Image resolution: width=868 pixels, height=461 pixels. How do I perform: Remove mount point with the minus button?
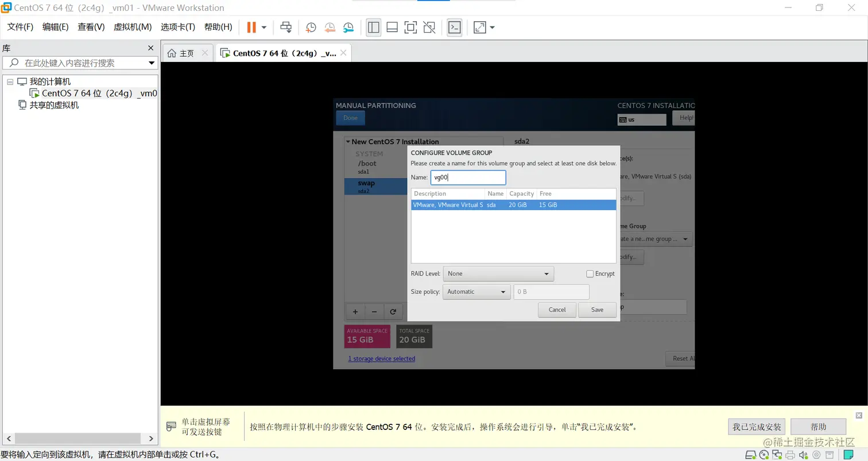coord(374,312)
